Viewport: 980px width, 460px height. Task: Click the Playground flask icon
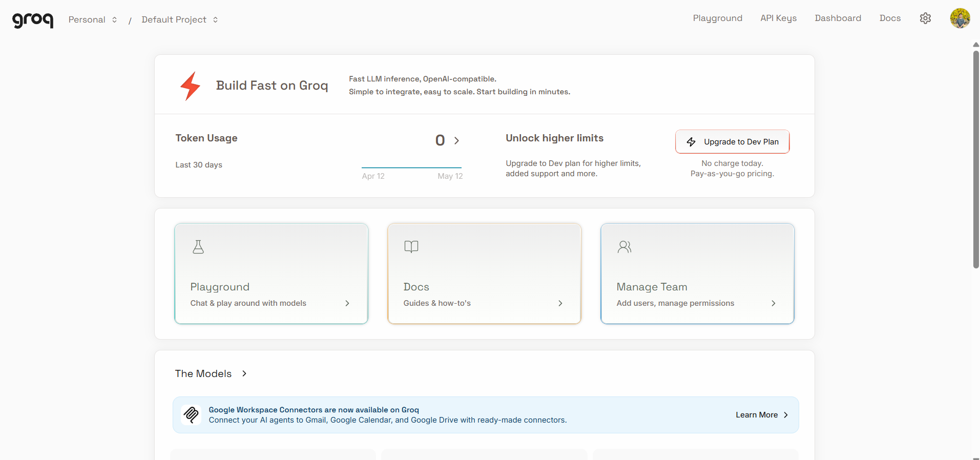(198, 247)
